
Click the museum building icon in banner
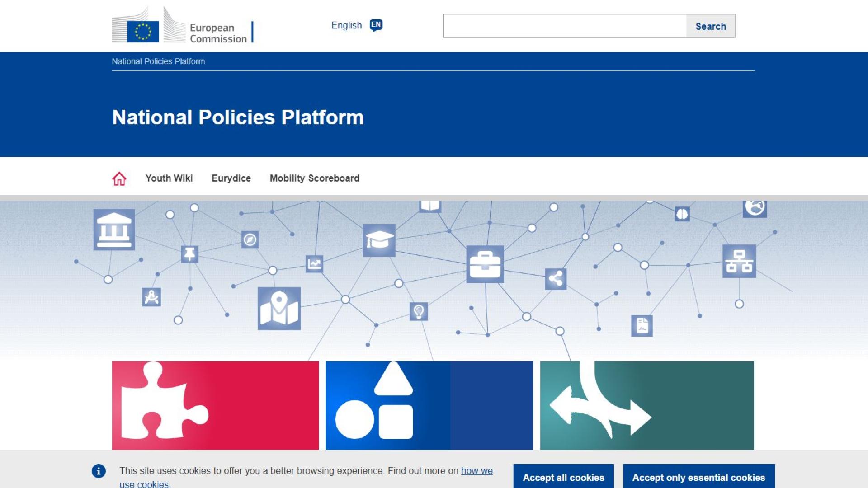point(114,230)
